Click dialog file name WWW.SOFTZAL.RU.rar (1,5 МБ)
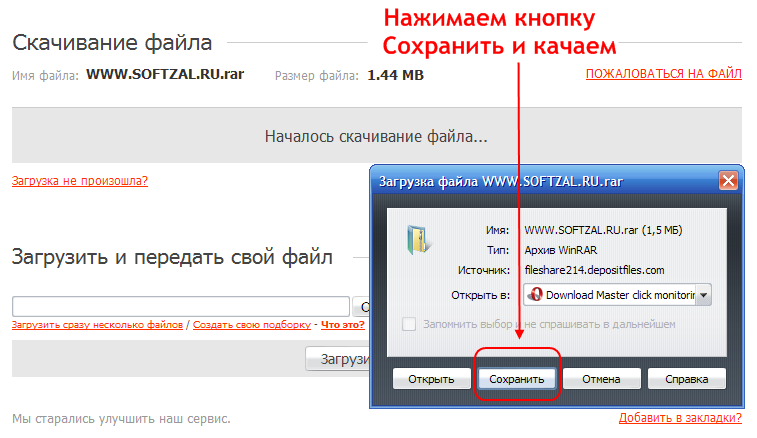The height and width of the screenshot is (438, 757). click(x=603, y=230)
